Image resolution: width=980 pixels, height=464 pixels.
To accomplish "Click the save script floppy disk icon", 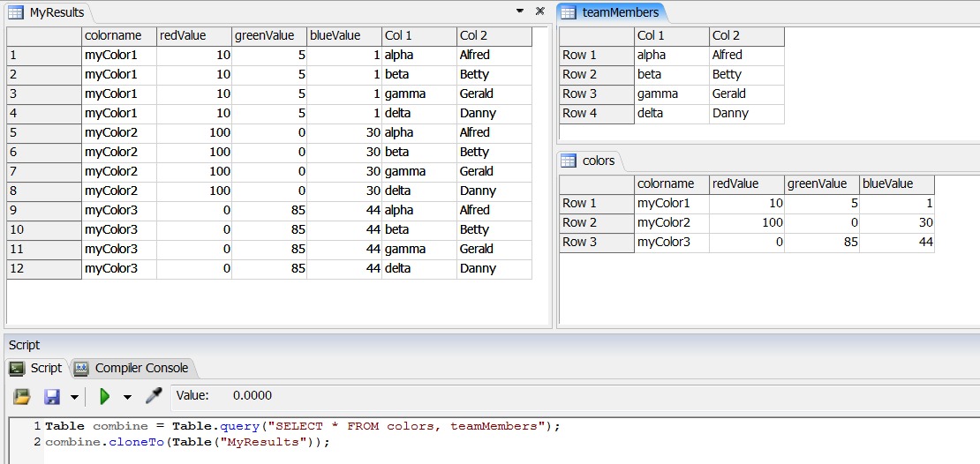I will point(52,396).
